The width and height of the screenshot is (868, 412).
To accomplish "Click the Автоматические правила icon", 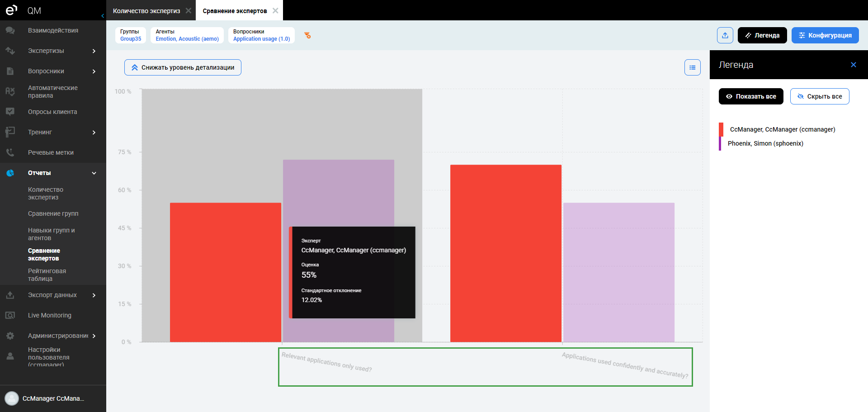I will coord(10,91).
